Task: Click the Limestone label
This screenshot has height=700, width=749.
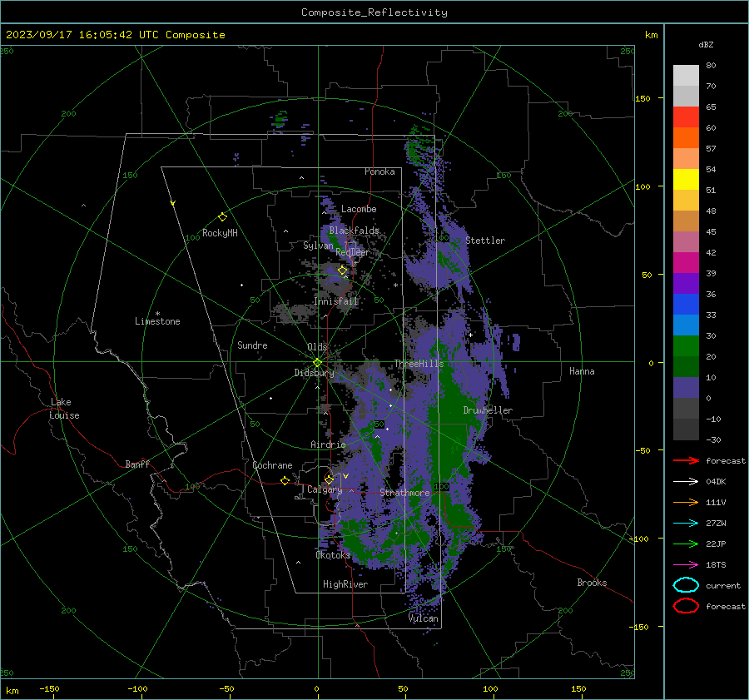Action: (x=157, y=321)
